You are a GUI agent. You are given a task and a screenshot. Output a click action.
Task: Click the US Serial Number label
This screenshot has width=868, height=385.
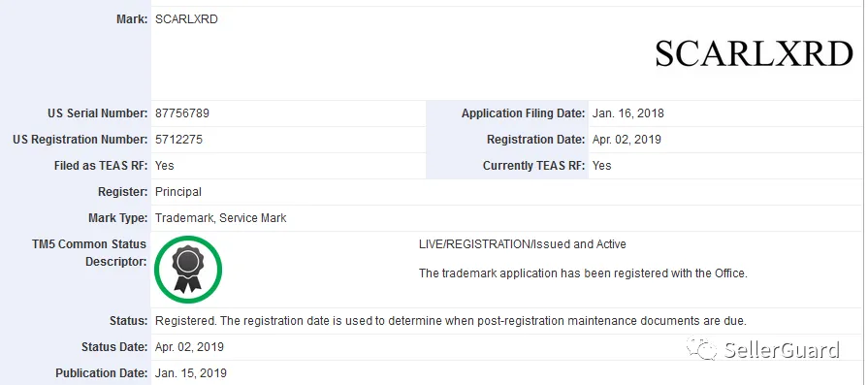[x=98, y=113]
